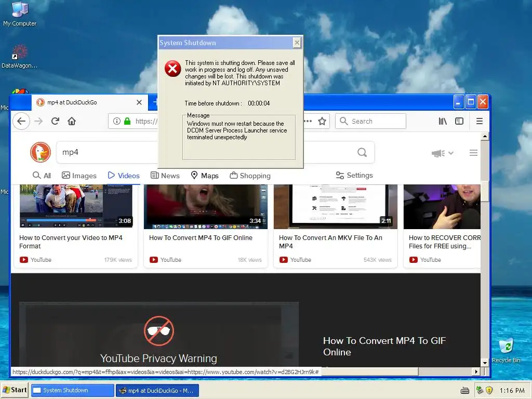Go to Firefox home page
This screenshot has width=532, height=399.
click(72, 121)
